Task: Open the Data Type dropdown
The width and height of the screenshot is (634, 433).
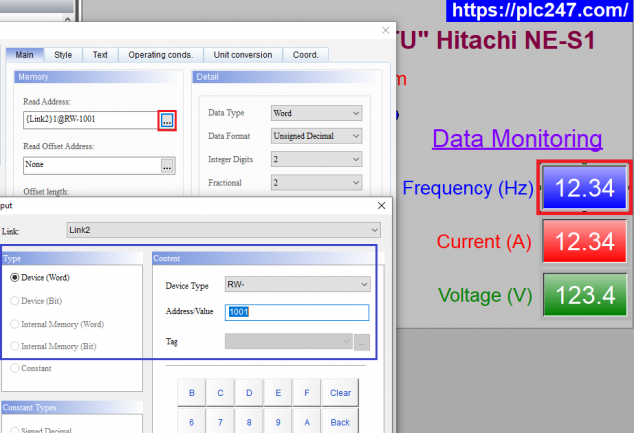Action: 317,113
